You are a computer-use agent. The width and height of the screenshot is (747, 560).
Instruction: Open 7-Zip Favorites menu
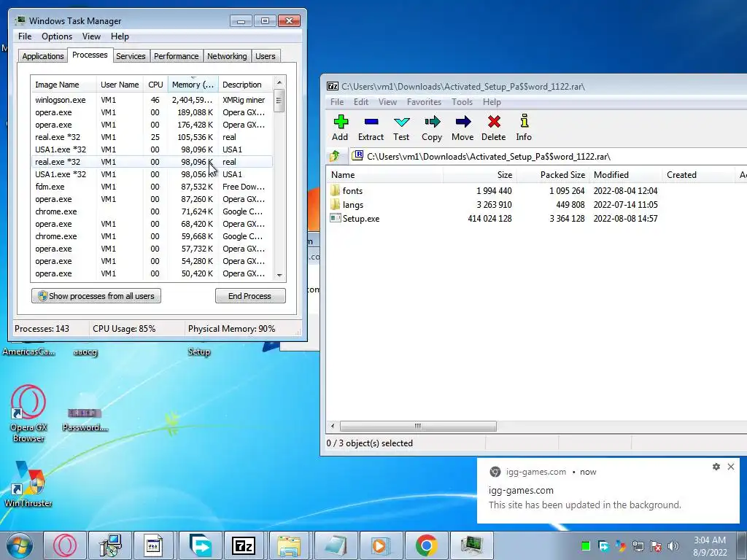click(424, 102)
